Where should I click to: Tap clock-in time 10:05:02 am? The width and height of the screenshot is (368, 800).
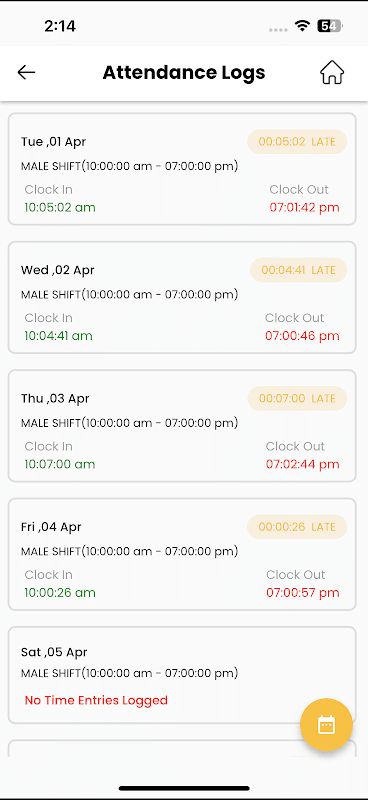60,208
